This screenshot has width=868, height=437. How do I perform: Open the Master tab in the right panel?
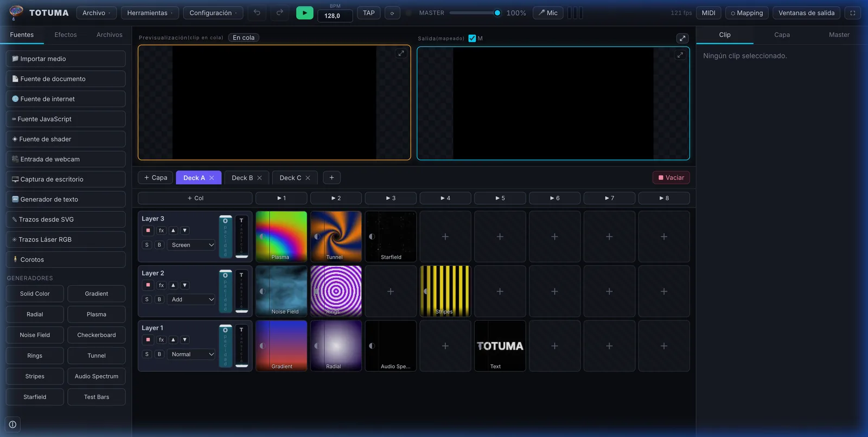tap(839, 35)
